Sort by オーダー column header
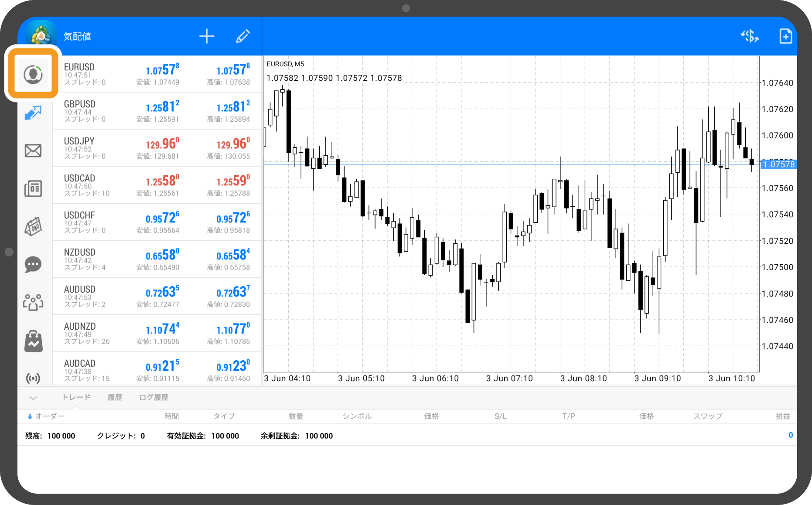The height and width of the screenshot is (505, 812). [x=46, y=416]
